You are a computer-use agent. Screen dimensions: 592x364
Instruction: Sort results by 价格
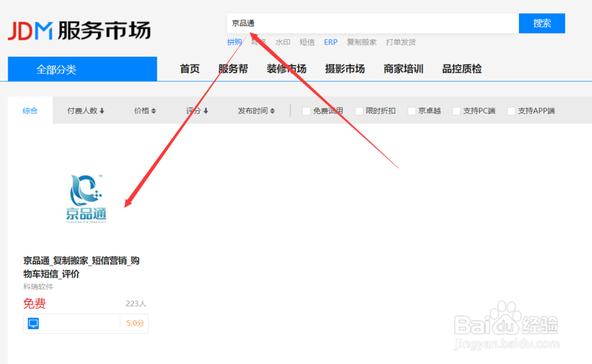145,111
